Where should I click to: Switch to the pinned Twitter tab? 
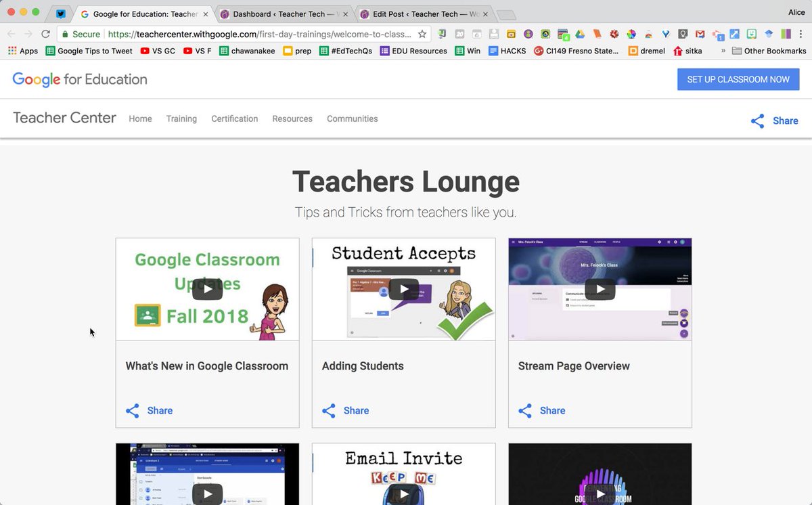pyautogui.click(x=61, y=14)
